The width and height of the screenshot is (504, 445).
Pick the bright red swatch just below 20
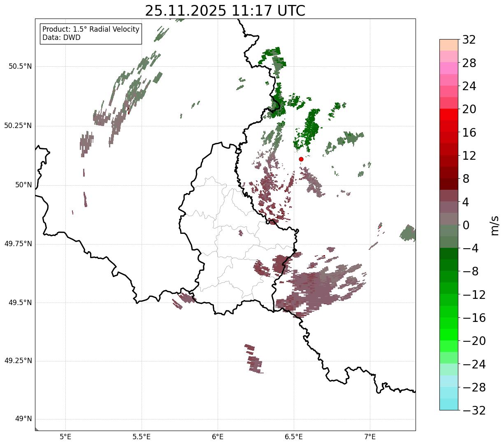(448, 114)
